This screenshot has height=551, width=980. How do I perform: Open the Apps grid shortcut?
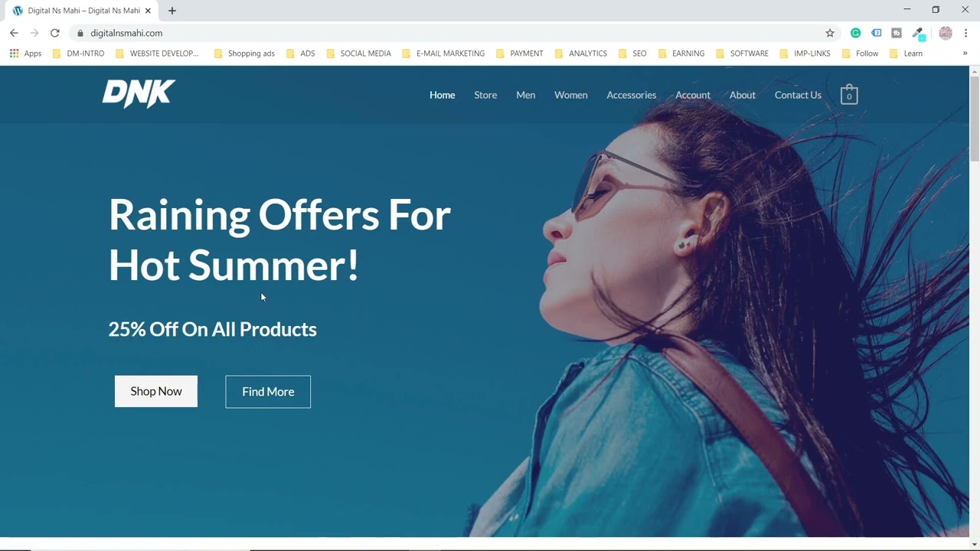(x=25, y=54)
